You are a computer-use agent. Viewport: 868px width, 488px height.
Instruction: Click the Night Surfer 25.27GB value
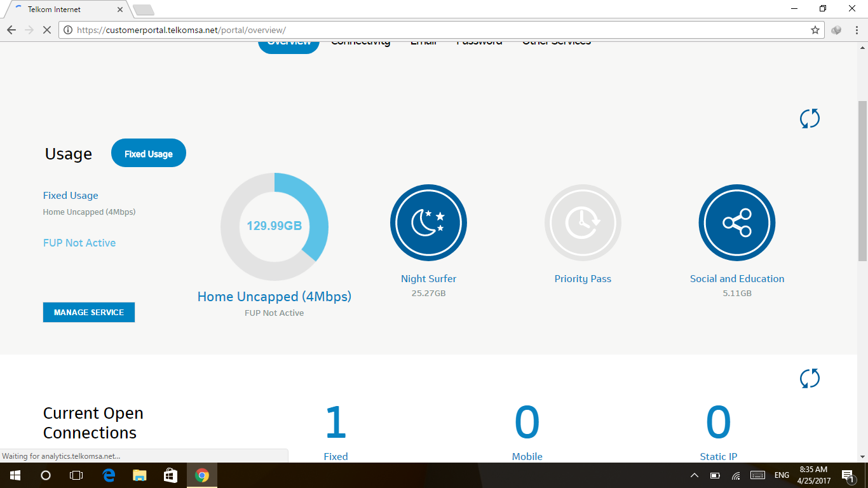click(x=428, y=294)
